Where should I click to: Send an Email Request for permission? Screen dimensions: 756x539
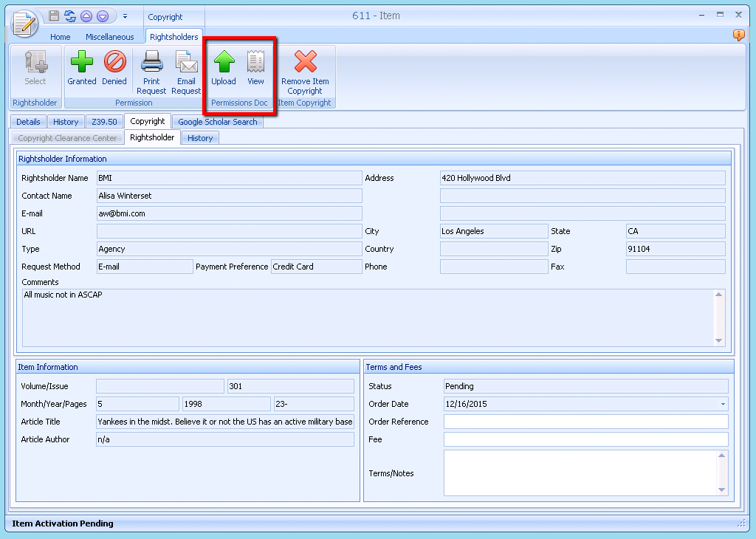tap(185, 70)
